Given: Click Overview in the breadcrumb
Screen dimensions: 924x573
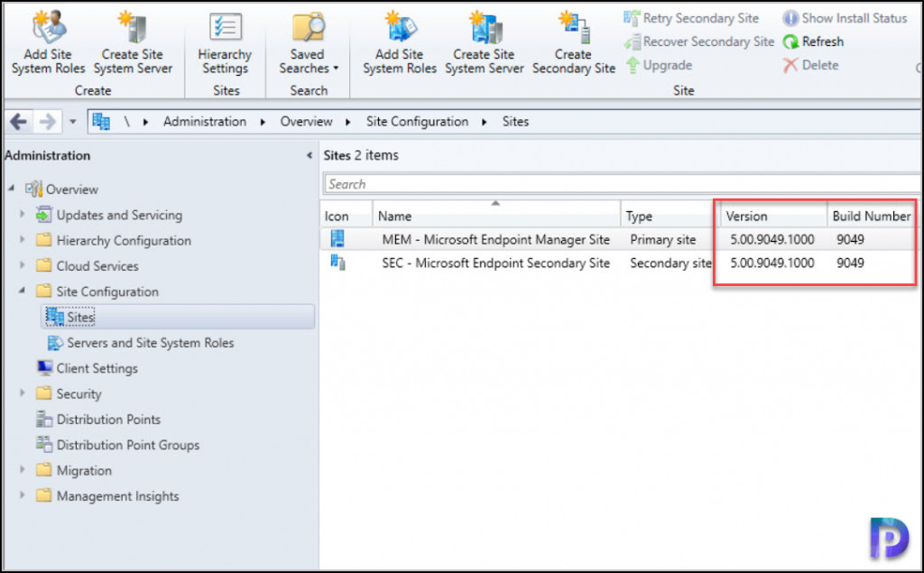Looking at the screenshot, I should 306,122.
